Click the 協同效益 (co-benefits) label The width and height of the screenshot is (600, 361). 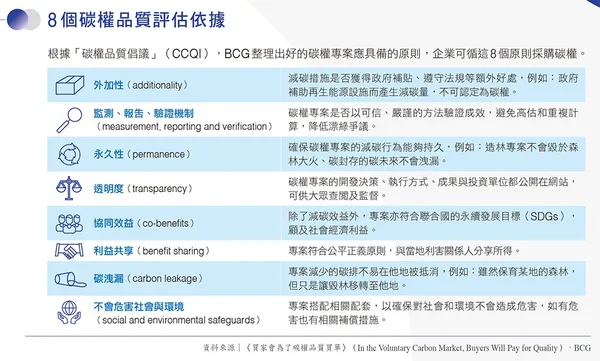144,223
